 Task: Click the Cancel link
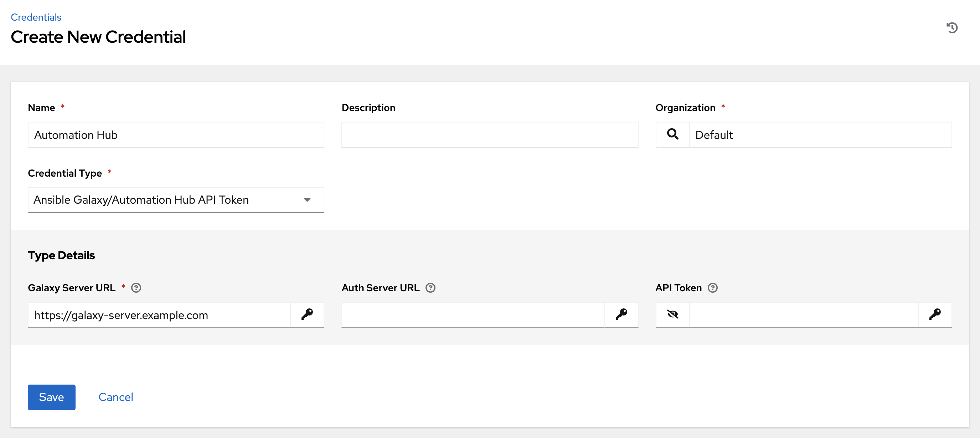[116, 397]
